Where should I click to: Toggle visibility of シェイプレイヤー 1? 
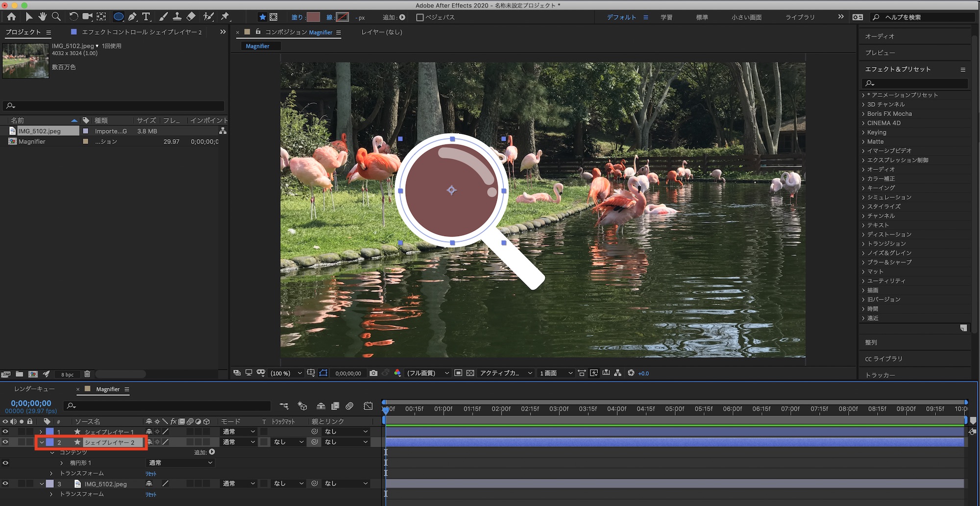tap(5, 432)
